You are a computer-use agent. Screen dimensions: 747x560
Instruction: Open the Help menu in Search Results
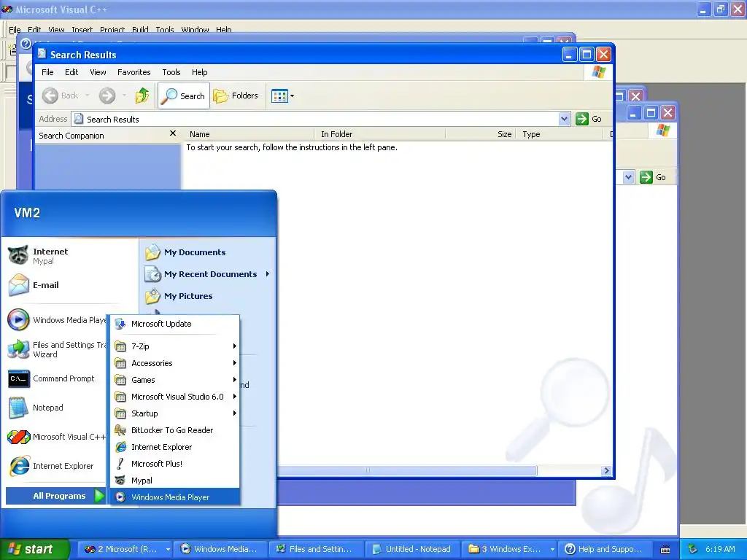point(200,72)
